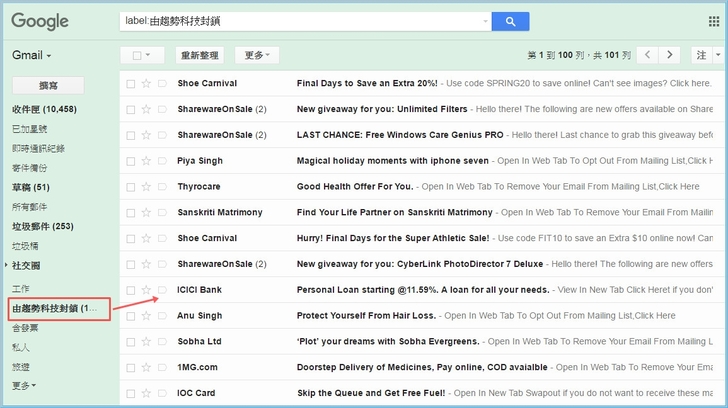Click the 撰寫 compose button

(x=47, y=86)
